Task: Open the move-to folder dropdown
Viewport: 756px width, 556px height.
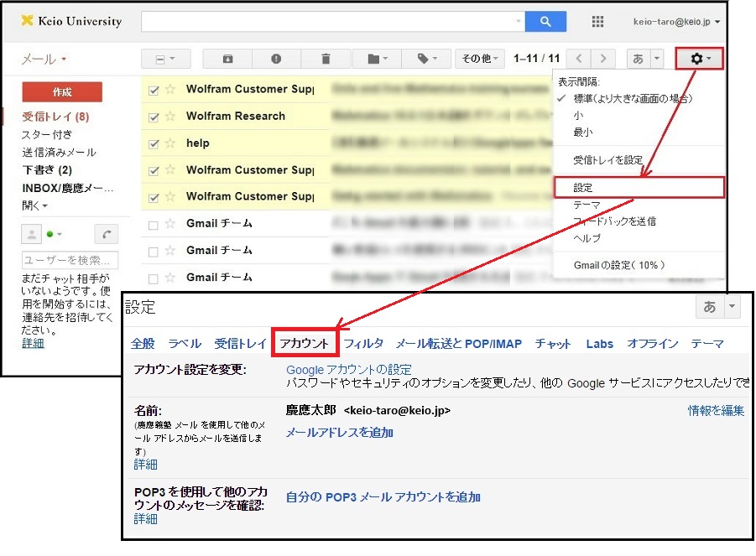Action: coord(377,59)
